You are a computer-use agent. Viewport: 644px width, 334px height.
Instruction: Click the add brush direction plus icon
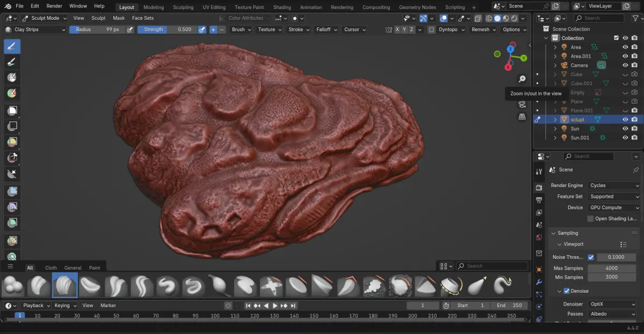point(213,29)
